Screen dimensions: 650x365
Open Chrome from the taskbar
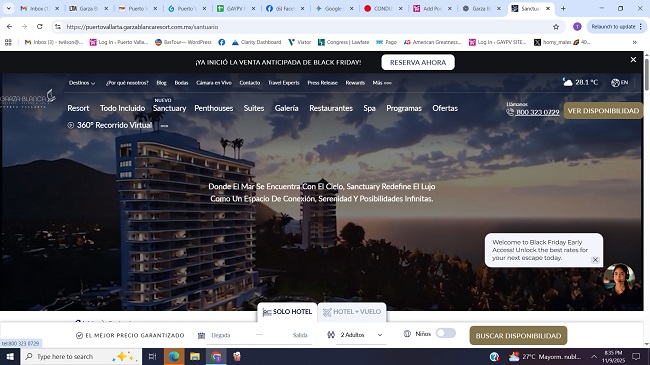coord(216,356)
